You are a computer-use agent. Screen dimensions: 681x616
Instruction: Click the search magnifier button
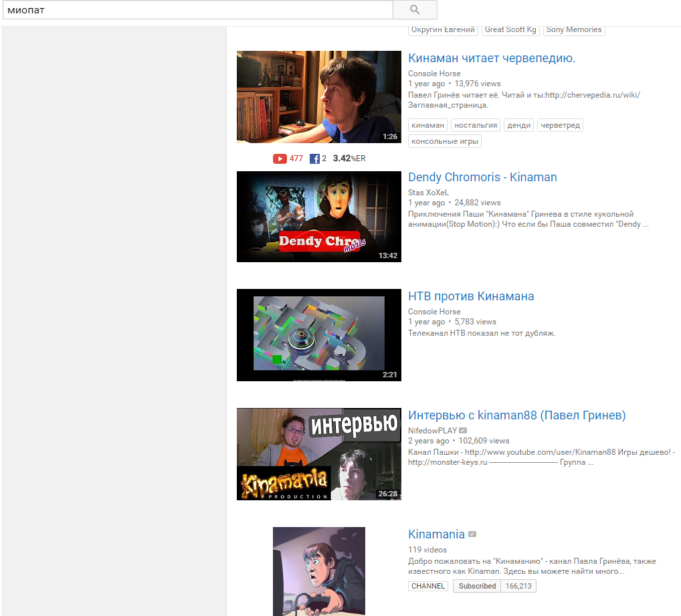click(x=415, y=9)
